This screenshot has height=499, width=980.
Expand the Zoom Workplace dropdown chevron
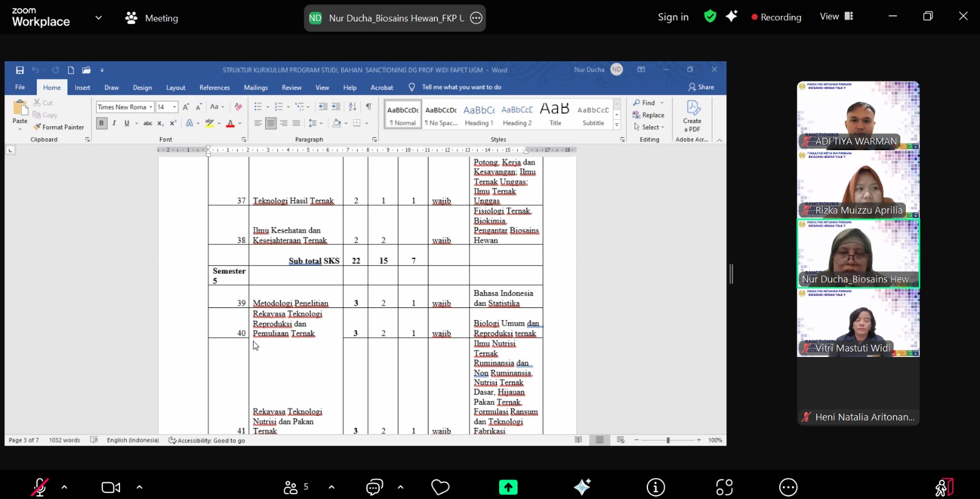click(99, 18)
